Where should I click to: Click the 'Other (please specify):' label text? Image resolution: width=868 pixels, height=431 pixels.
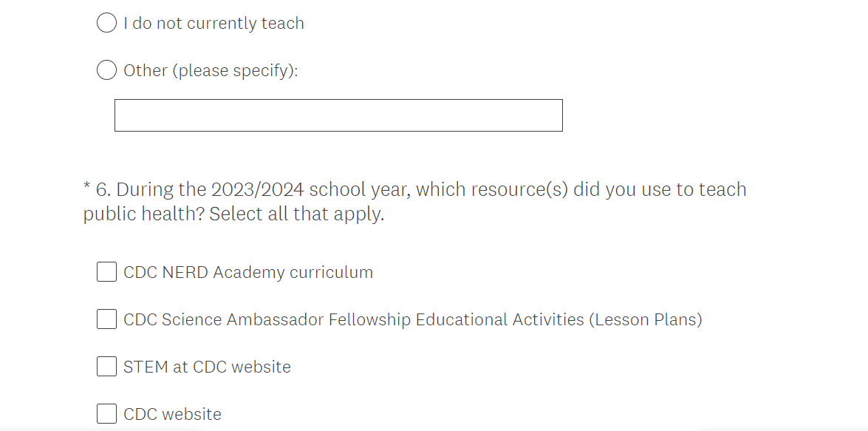click(x=211, y=71)
